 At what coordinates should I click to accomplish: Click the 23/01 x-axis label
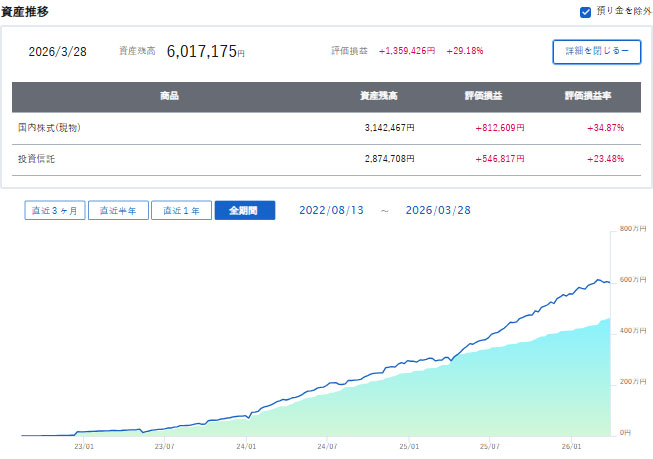(x=85, y=447)
